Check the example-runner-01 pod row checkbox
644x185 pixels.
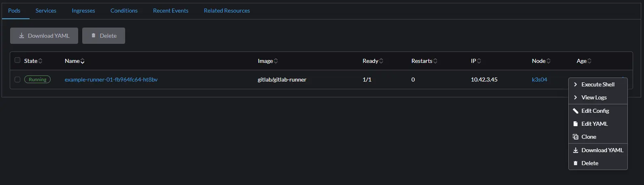coord(17,80)
